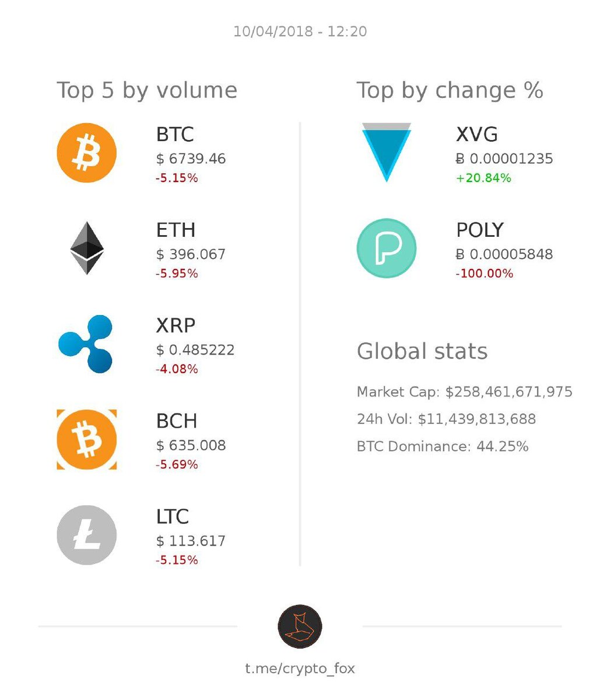Click the POLY -100.00% change value
Screen dimensions: 600x700
pyautogui.click(x=485, y=274)
